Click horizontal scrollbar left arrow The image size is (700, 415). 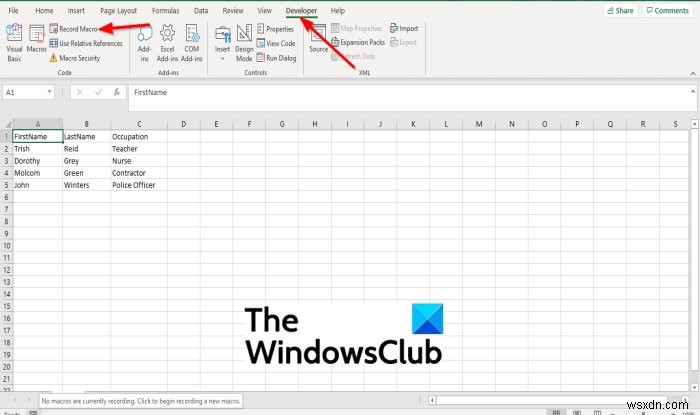tap(432, 400)
